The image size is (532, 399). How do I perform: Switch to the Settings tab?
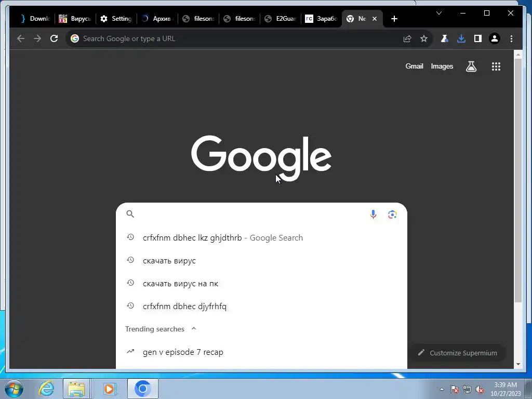(x=116, y=19)
